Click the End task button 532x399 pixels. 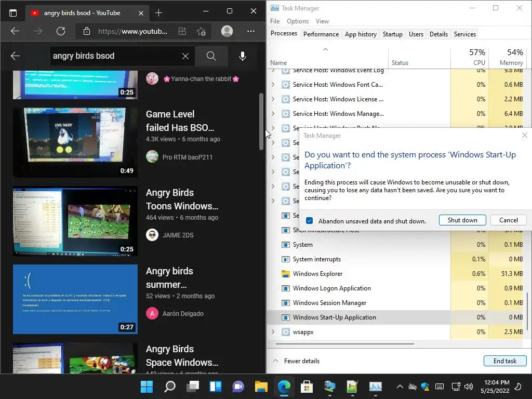click(505, 361)
